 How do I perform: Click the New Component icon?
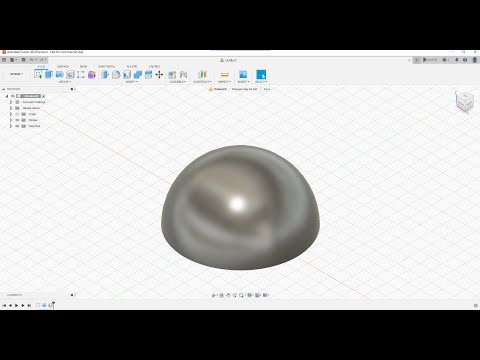(x=172, y=74)
